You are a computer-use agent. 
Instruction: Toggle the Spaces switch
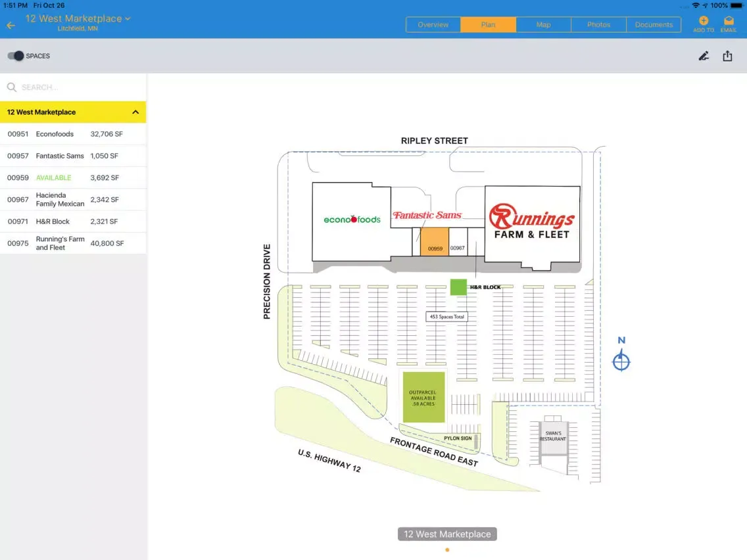coord(15,56)
